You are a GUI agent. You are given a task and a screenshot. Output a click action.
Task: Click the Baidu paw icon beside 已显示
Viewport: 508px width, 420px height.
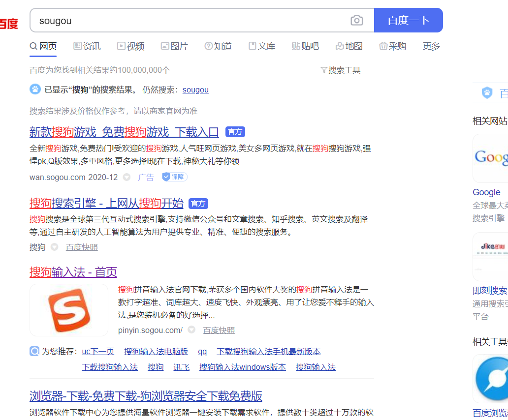[x=35, y=89]
